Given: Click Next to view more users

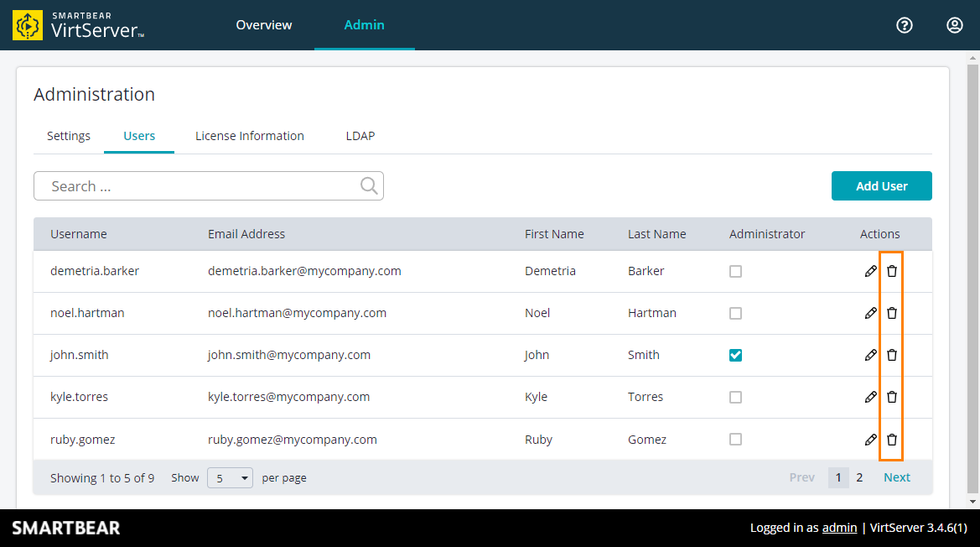Looking at the screenshot, I should (896, 477).
